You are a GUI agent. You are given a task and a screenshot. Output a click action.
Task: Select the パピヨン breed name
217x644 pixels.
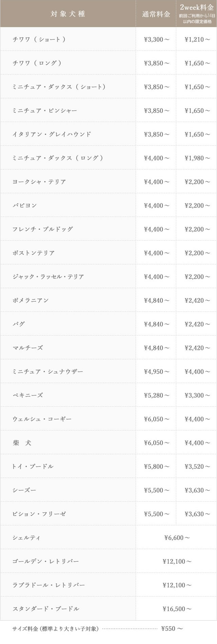pos(25,205)
